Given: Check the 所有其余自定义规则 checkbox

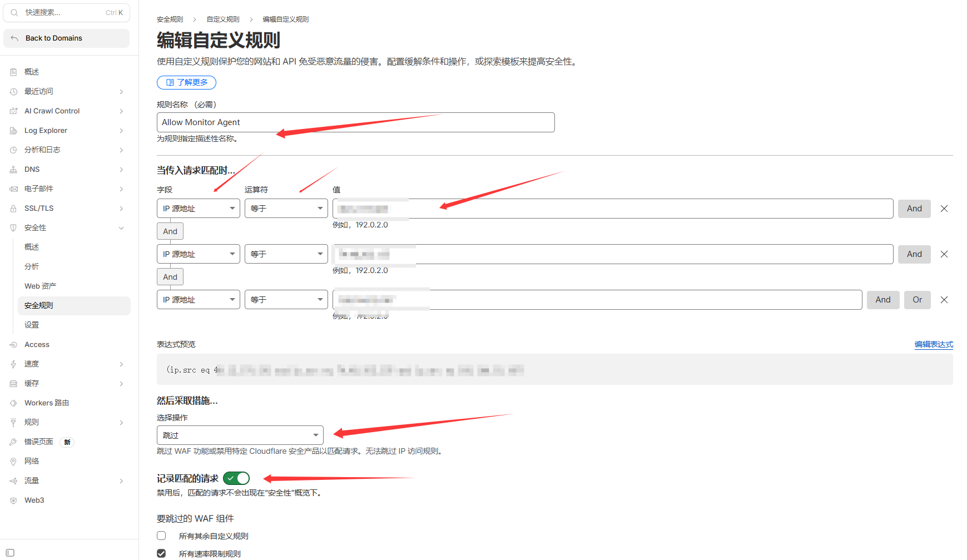Looking at the screenshot, I should pos(161,536).
